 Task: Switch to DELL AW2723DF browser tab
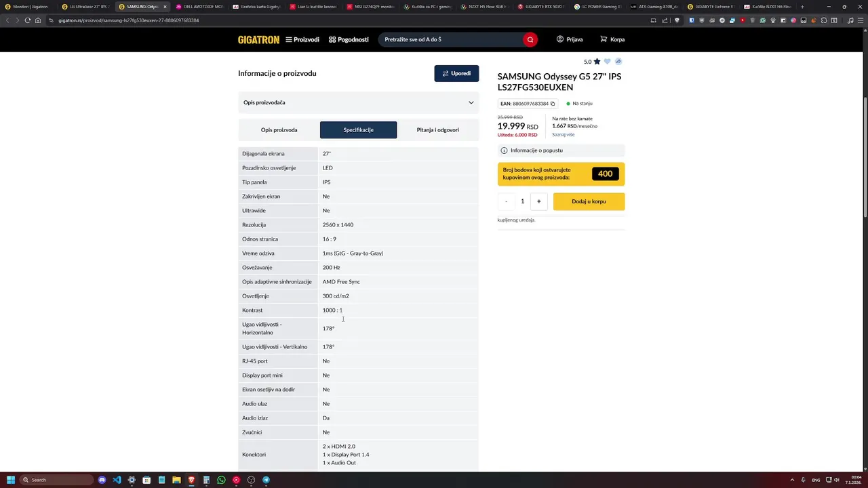(199, 7)
